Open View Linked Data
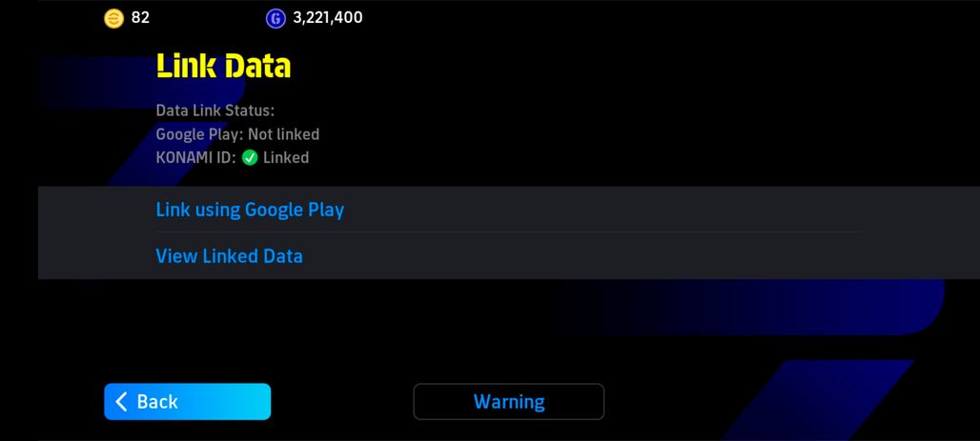Screen dimensions: 980x441 [x=230, y=256]
